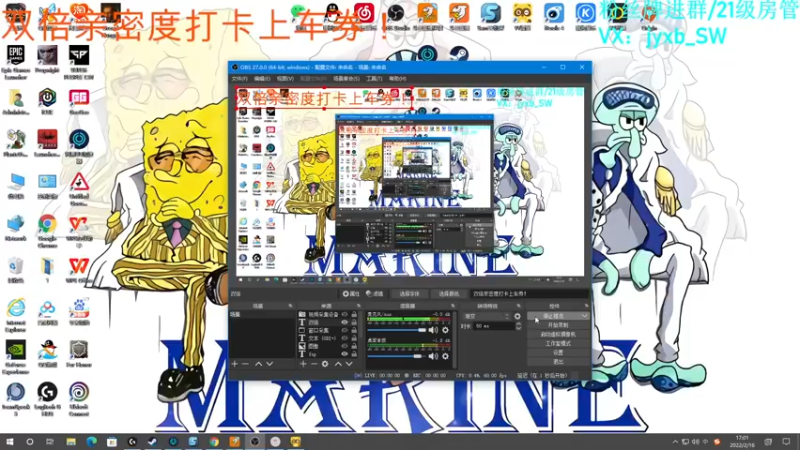The image size is (800, 450).
Task: Click Start Recording in controls
Action: pyautogui.click(x=558, y=325)
